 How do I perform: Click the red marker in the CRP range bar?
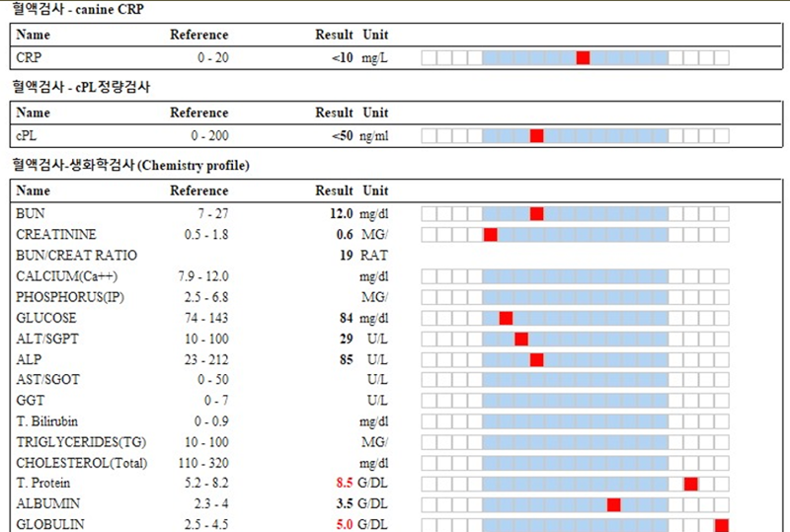(583, 58)
